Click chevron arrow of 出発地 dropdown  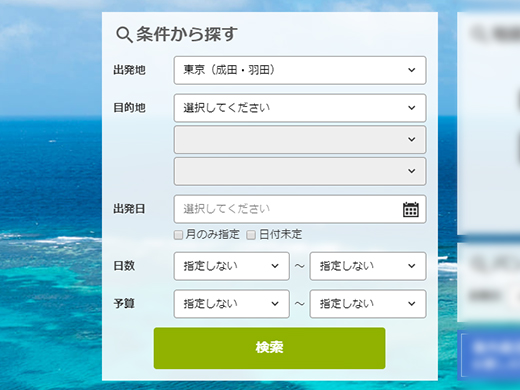point(412,70)
